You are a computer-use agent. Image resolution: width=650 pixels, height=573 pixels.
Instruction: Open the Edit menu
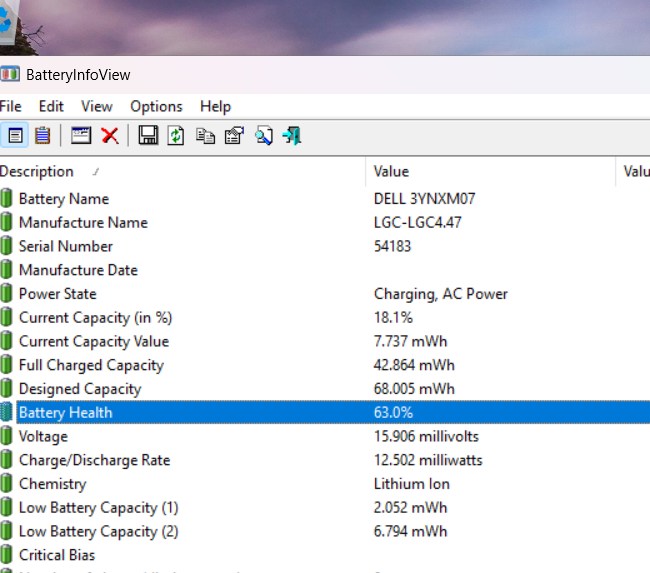click(x=51, y=107)
